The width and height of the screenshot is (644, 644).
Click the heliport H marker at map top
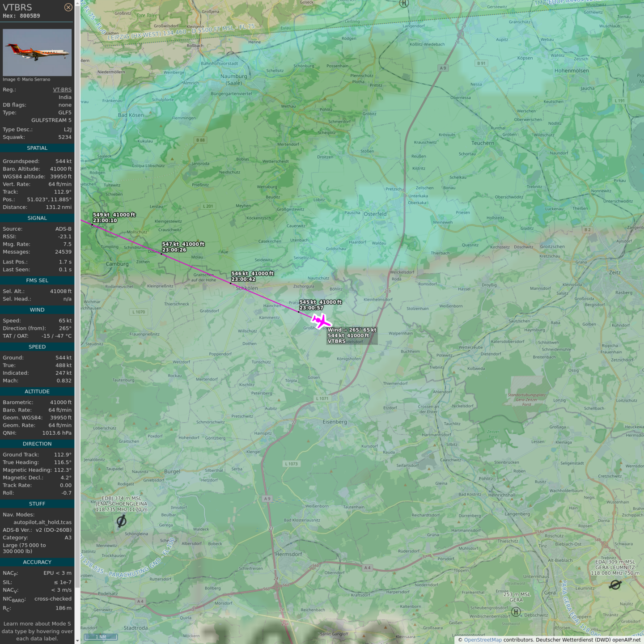tap(404, 4)
